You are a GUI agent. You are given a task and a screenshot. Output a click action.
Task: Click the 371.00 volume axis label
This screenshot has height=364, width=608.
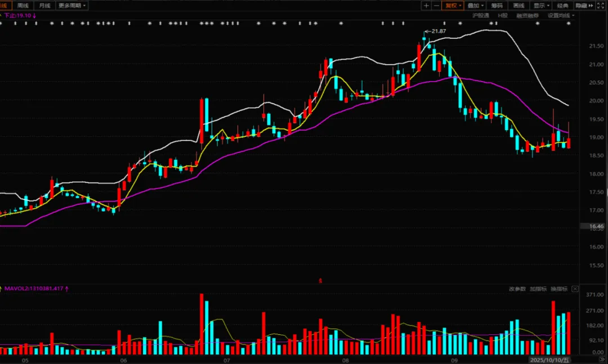click(595, 295)
